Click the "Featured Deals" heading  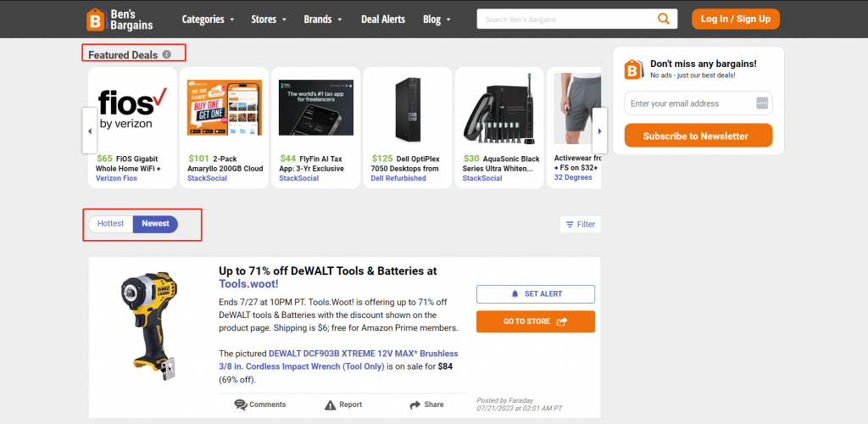click(123, 55)
